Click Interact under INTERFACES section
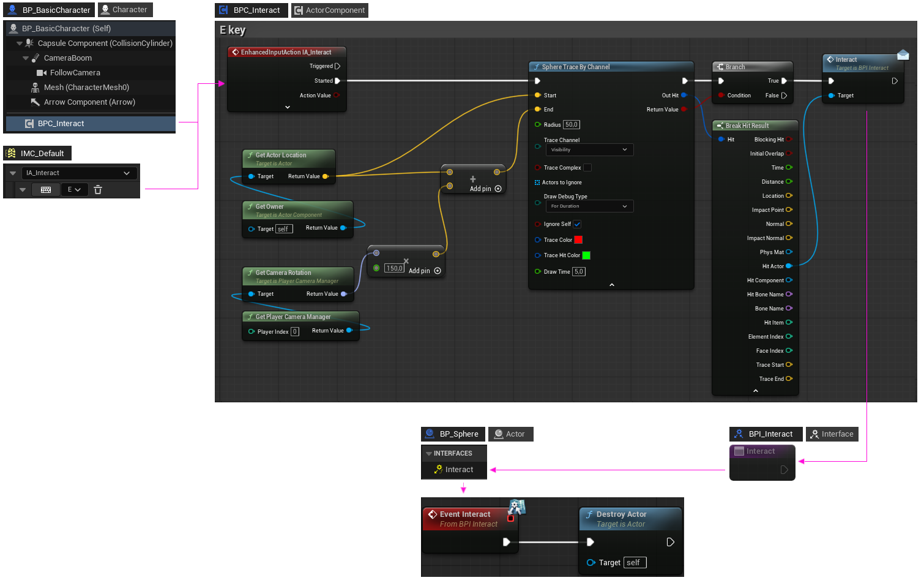 pos(459,470)
